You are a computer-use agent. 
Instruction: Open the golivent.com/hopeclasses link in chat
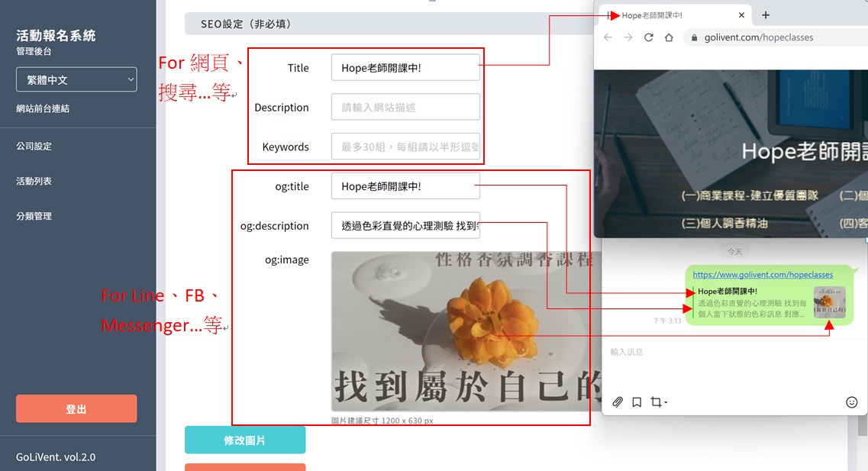(x=763, y=275)
